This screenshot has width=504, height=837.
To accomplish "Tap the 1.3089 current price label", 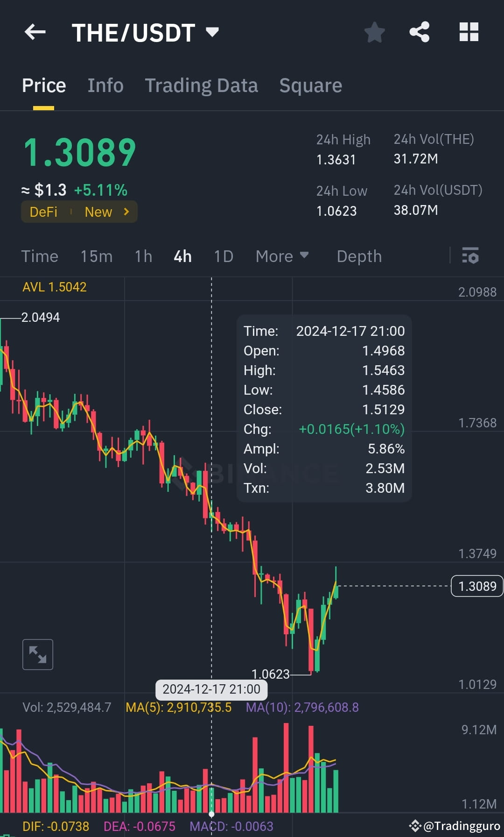I will pos(476,586).
